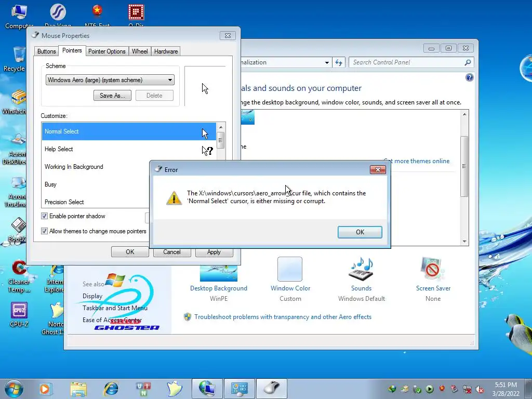Open Windows Explorer from taskbar
The width and height of the screenshot is (532, 399).
point(78,389)
